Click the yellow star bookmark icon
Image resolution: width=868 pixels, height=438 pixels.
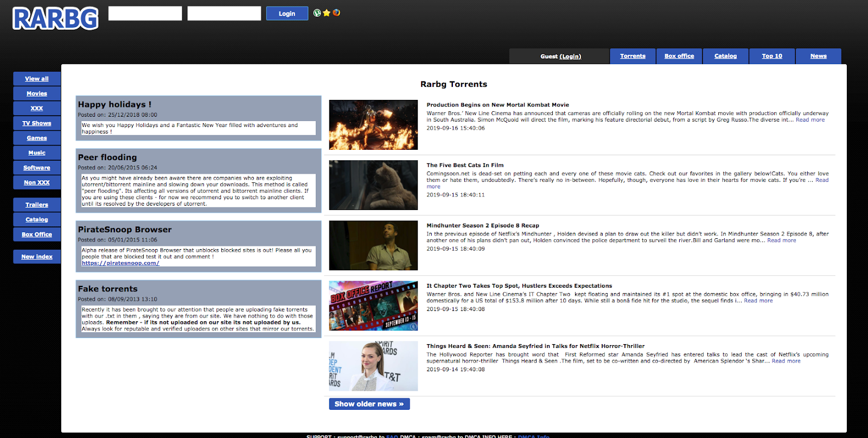coord(327,13)
